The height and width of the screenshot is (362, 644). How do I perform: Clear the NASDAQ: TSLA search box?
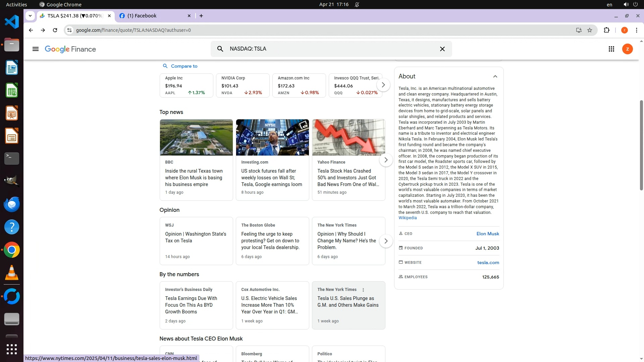click(442, 49)
